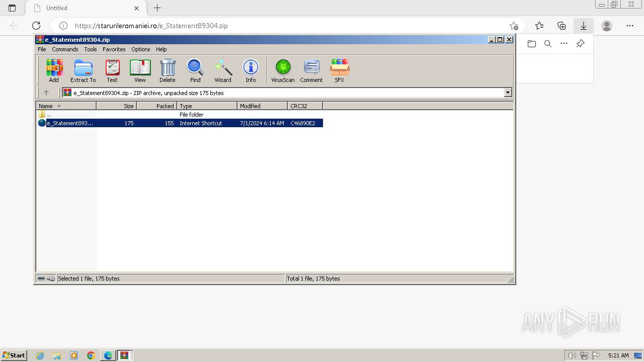Sort by the CRC32 column header
Screen dimensions: 644x362
tap(305, 106)
